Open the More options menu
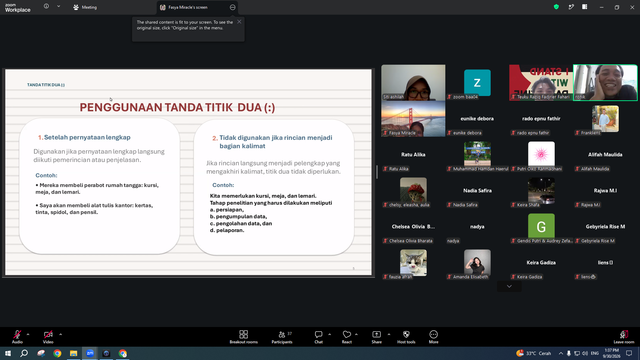 click(433, 337)
